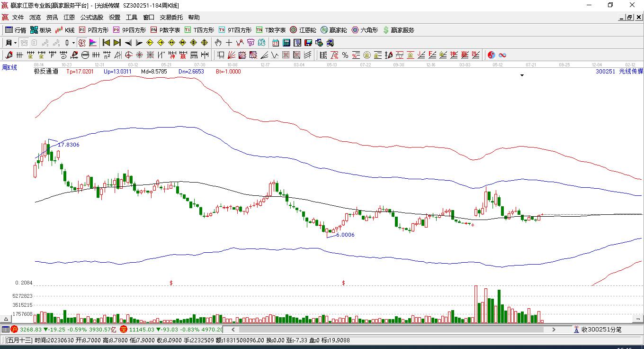
Task: Click the 6.0006 low price label
Action: [345, 235]
